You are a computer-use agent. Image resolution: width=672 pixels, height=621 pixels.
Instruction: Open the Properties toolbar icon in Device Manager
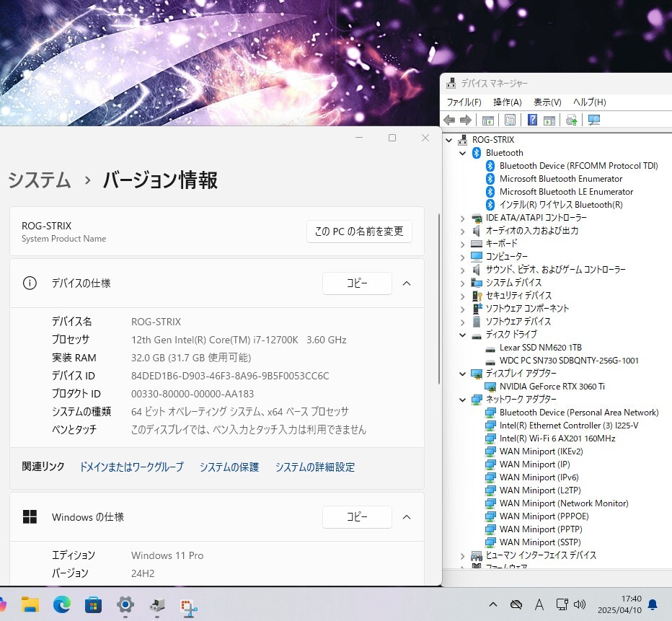(x=510, y=120)
